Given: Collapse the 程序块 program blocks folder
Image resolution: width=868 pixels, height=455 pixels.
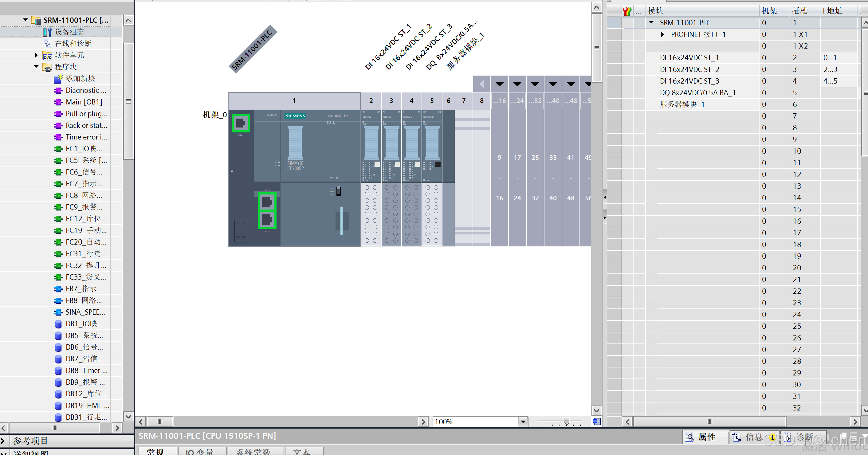Looking at the screenshot, I should click(36, 67).
